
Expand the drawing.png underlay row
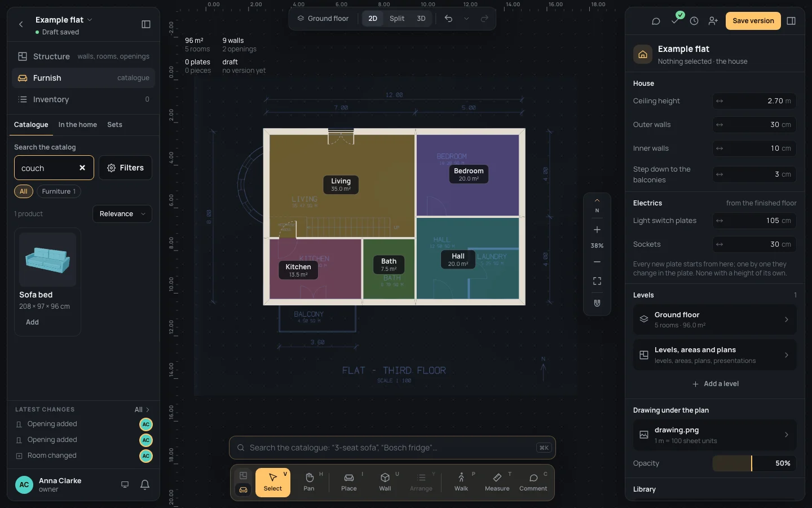(715, 435)
